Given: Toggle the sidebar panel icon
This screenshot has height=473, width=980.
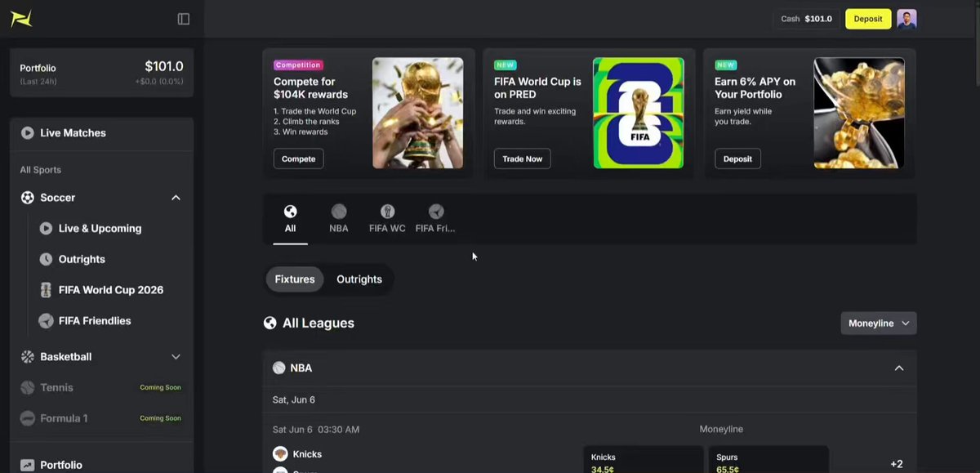Looking at the screenshot, I should (184, 19).
